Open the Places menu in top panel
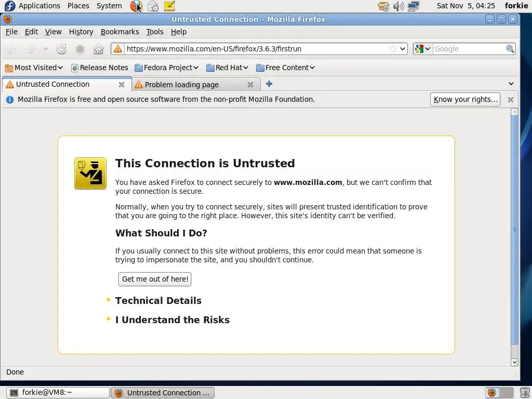The width and height of the screenshot is (532, 399). coord(78,6)
